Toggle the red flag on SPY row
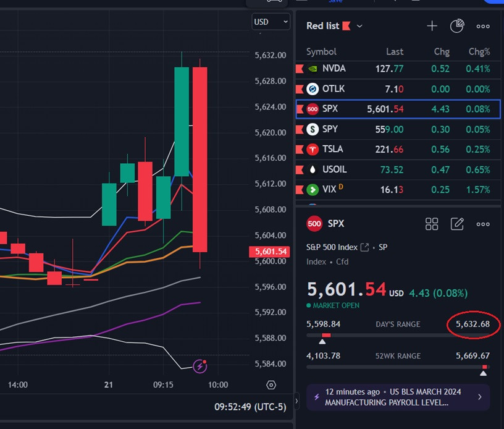Screen dimensions: 504x429 click(x=300, y=130)
